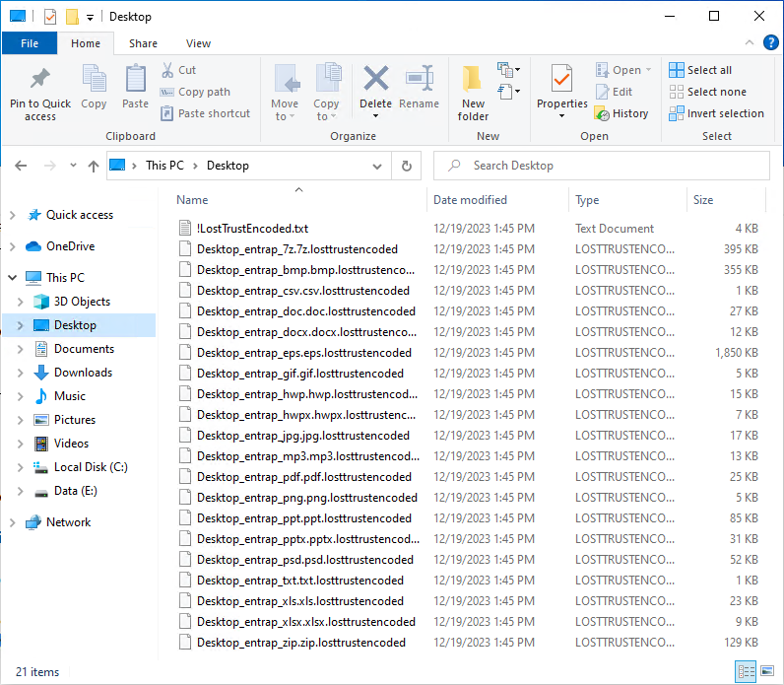
Task: Click the Properties checkmark icon
Action: point(562,79)
